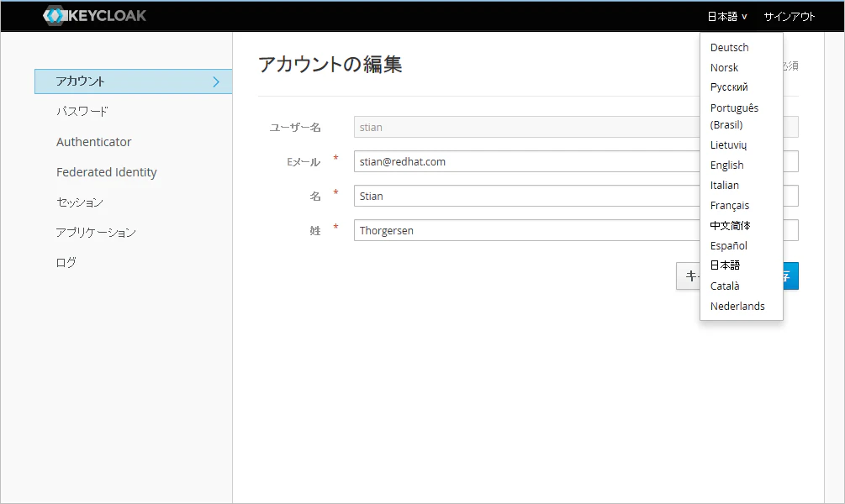Image resolution: width=845 pixels, height=504 pixels.
Task: Choose Français language option
Action: 729,205
